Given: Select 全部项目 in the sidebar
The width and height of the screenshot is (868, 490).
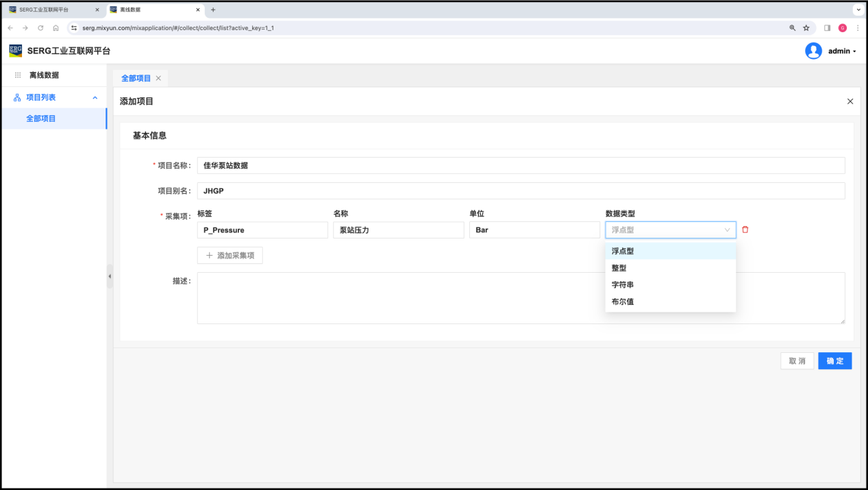Looking at the screenshot, I should [x=41, y=119].
